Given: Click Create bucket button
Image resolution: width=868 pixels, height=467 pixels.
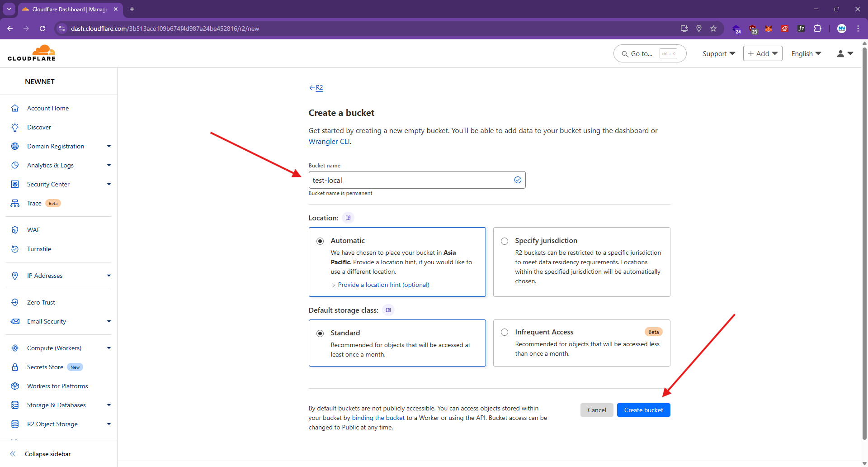Looking at the screenshot, I should pos(644,410).
